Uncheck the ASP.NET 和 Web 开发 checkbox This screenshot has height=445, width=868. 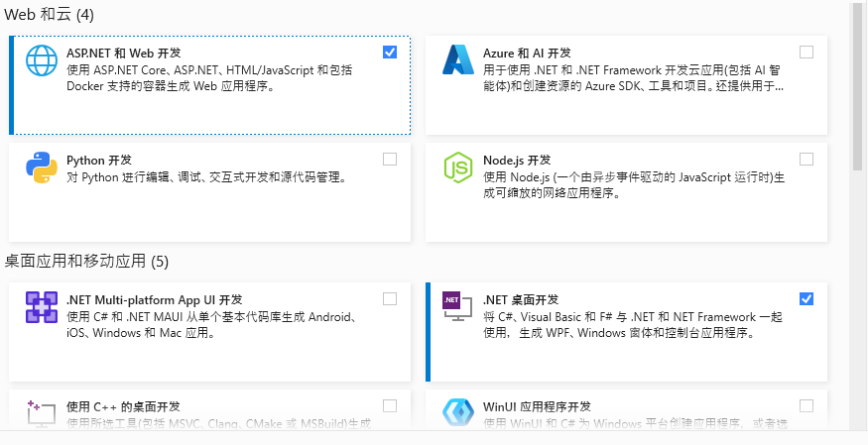pyautogui.click(x=390, y=52)
